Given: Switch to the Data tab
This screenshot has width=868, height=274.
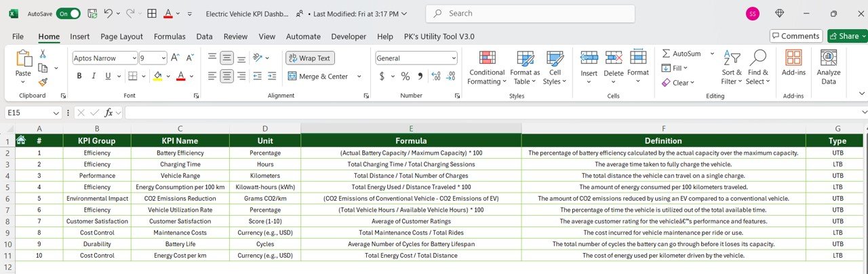Looking at the screenshot, I should (204, 37).
